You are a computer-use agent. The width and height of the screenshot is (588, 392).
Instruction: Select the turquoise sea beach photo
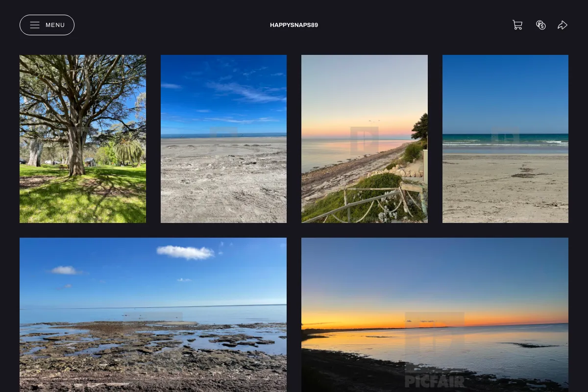coord(505,139)
